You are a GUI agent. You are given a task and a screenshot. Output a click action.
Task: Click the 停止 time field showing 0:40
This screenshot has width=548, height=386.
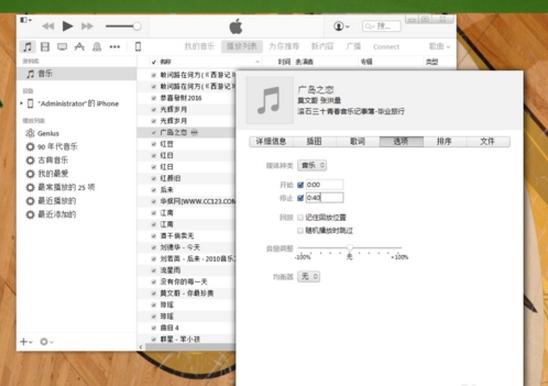pos(324,198)
